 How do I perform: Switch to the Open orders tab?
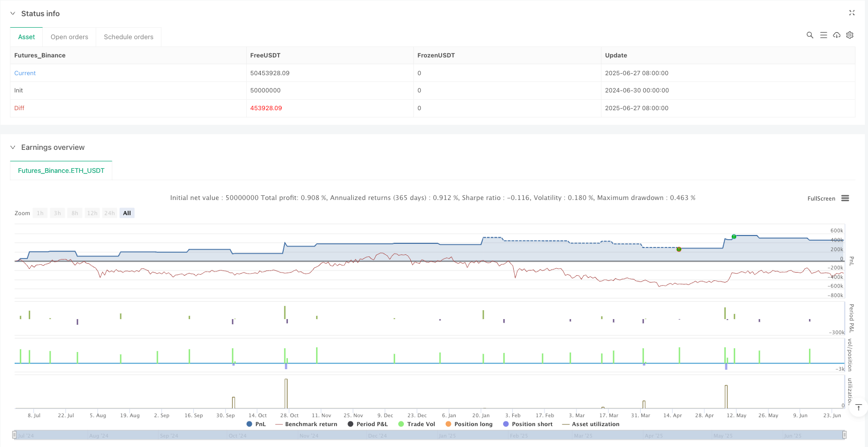coord(70,37)
